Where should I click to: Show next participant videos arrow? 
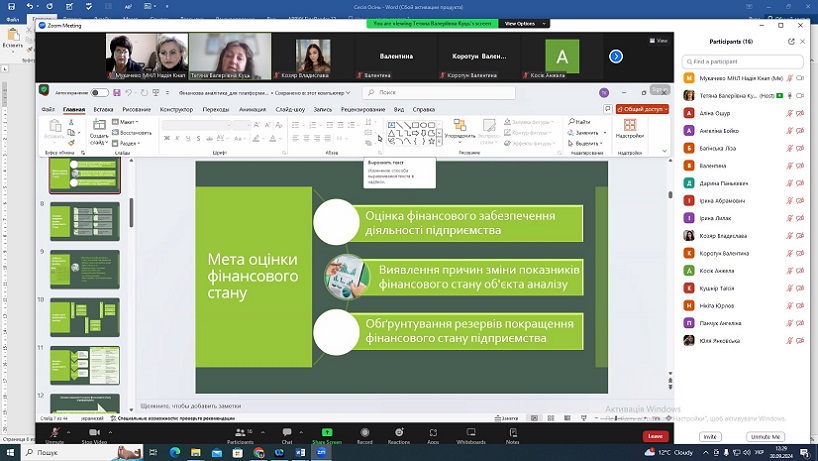(616, 56)
